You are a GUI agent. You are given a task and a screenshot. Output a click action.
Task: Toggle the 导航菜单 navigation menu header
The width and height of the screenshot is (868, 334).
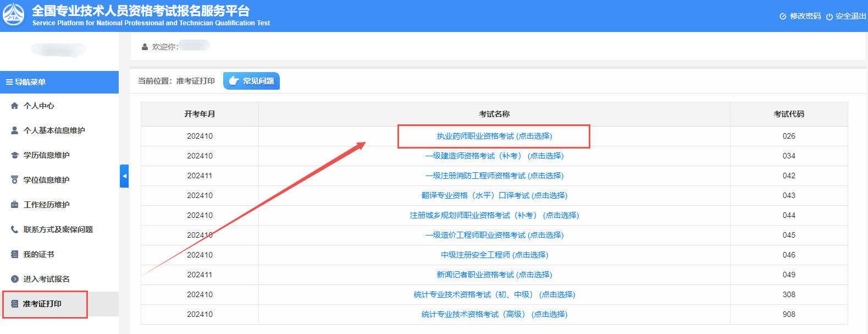26,82
